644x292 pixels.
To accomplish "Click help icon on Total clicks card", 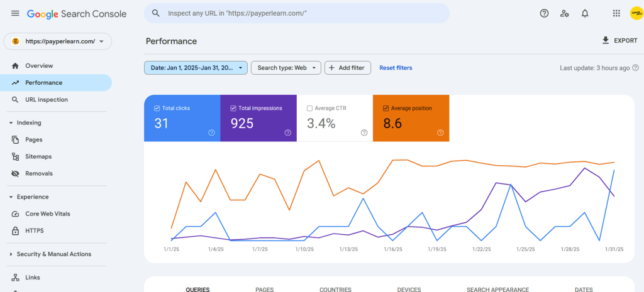I will point(211,132).
